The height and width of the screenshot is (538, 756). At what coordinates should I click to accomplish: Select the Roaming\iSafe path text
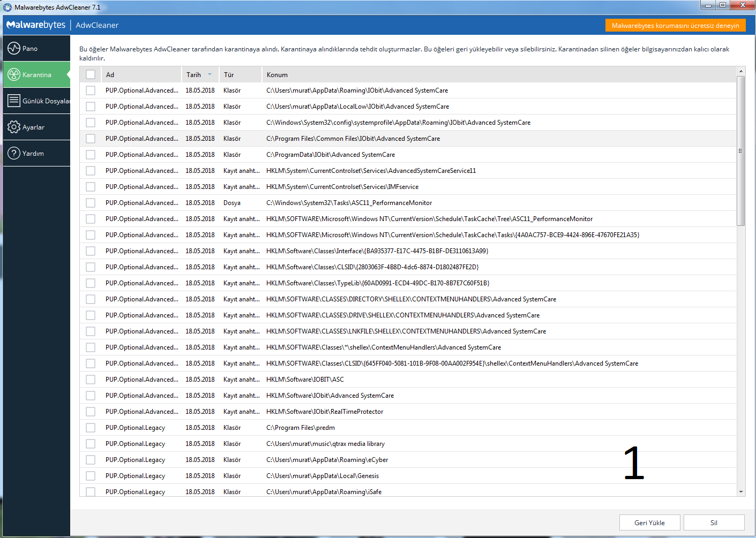tap(324, 492)
